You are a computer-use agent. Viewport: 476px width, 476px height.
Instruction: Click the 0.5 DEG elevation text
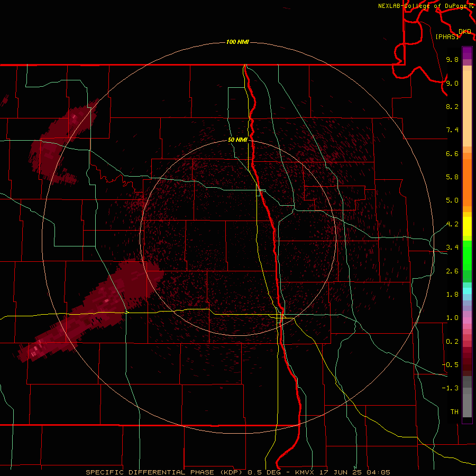point(263,472)
